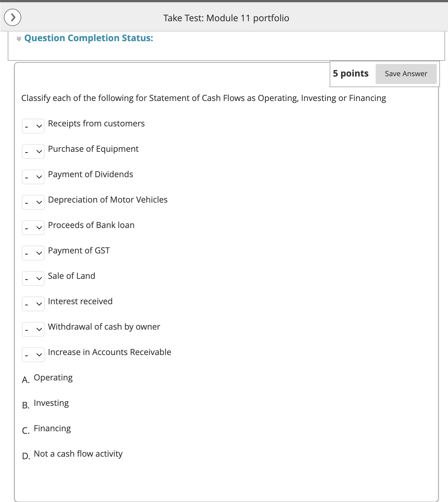The height and width of the screenshot is (502, 448).
Task: Open the dropdown for Receipts from customers
Action: click(33, 126)
